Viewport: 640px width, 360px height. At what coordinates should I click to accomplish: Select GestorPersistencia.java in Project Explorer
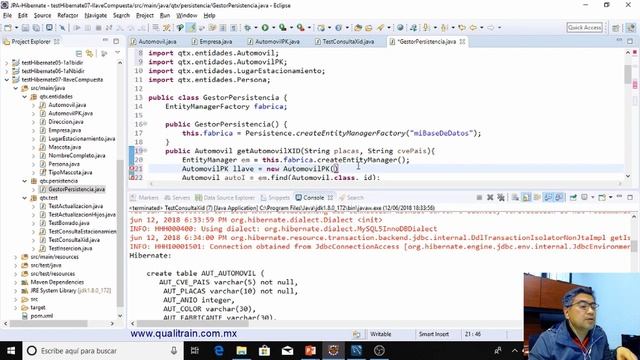[x=76, y=189]
